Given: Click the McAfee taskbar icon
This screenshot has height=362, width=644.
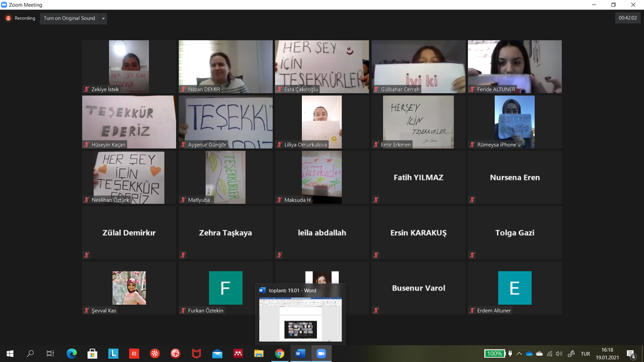Looking at the screenshot, I should click(x=196, y=354).
